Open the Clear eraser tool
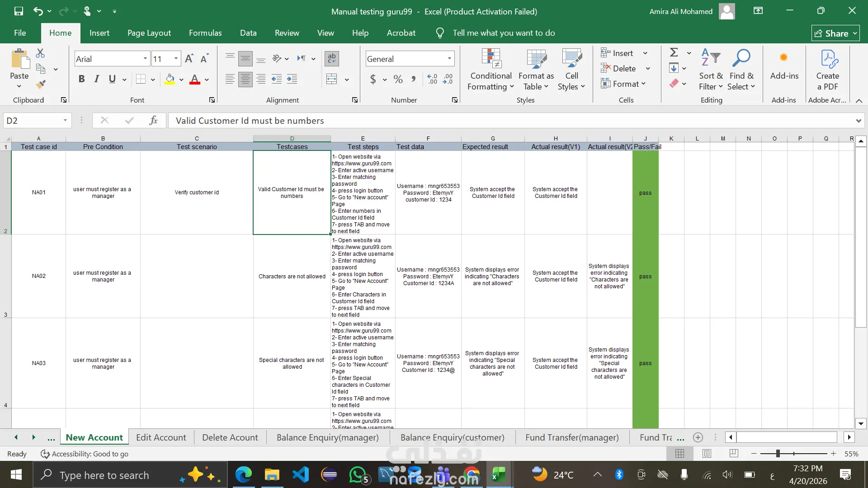This screenshot has height=488, width=868. pyautogui.click(x=674, y=84)
